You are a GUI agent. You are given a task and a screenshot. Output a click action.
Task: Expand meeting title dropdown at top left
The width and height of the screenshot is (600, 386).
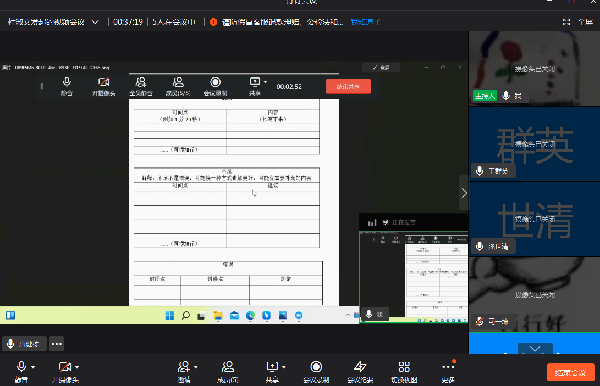click(x=95, y=22)
